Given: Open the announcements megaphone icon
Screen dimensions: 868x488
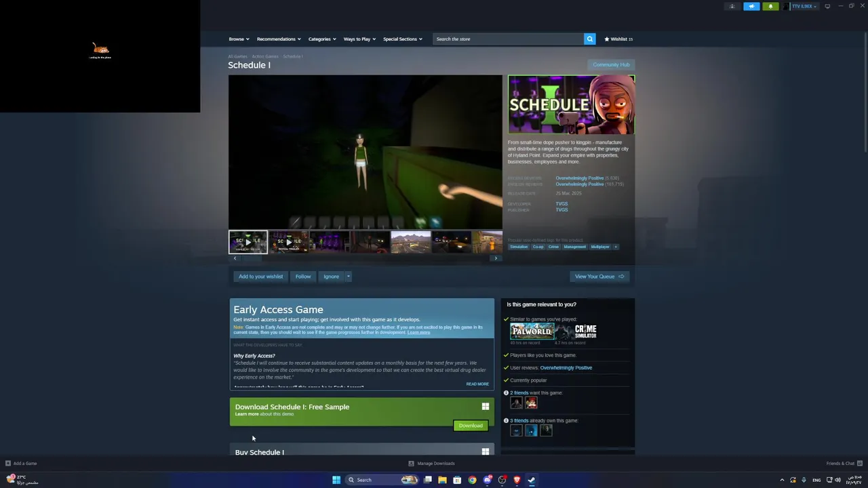Looking at the screenshot, I should pos(751,6).
